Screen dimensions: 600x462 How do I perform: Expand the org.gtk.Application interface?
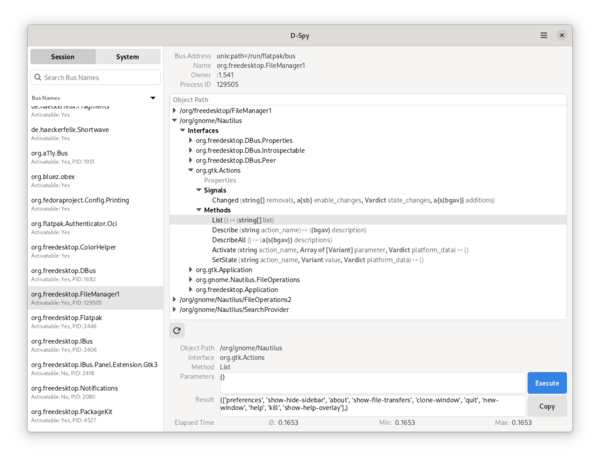(x=191, y=269)
